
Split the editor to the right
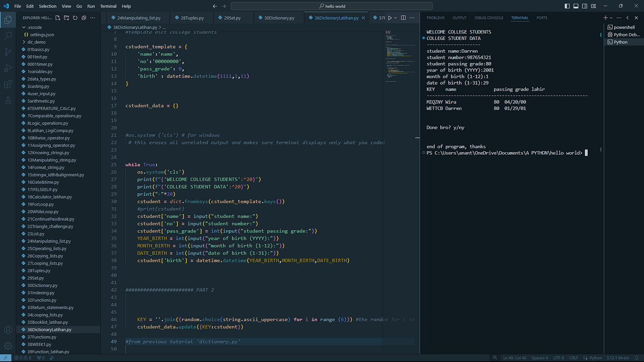[404, 18]
